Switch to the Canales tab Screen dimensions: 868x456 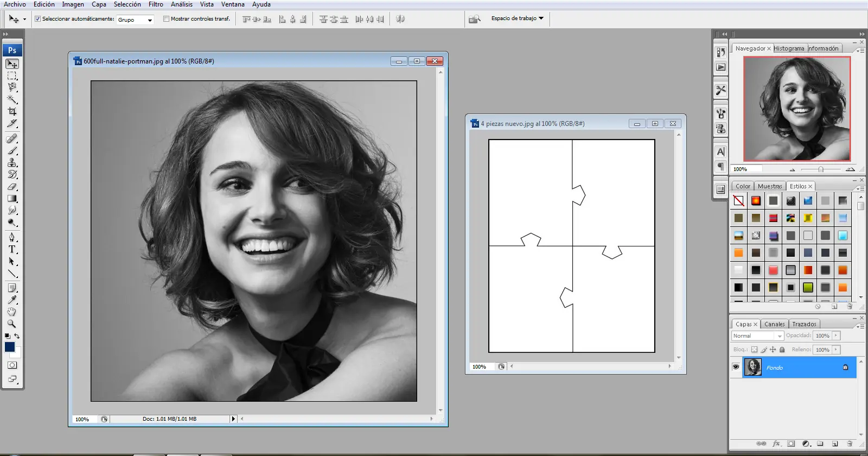click(x=774, y=324)
